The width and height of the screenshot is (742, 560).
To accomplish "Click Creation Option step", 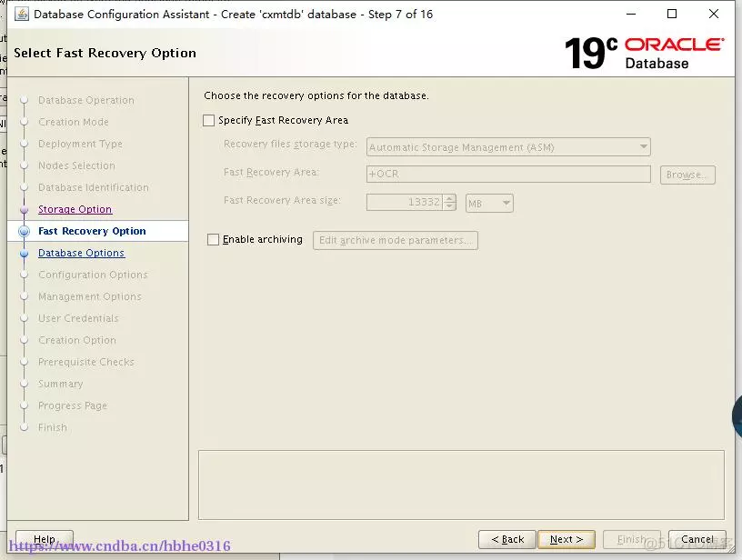I will [x=77, y=340].
